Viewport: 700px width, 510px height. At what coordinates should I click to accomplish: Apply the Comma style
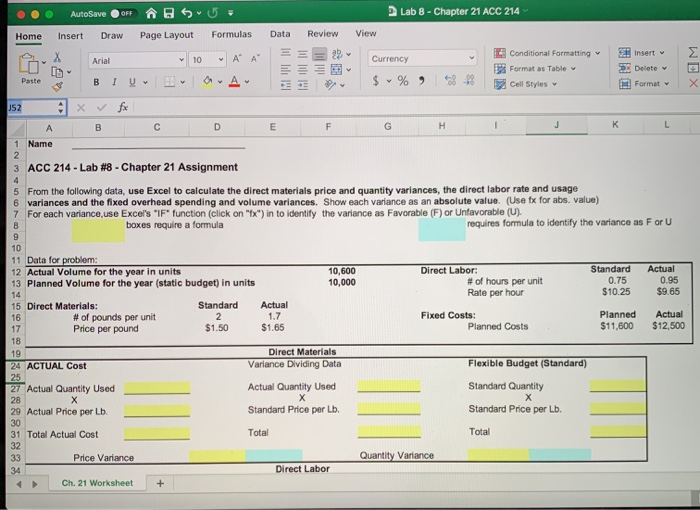click(421, 81)
